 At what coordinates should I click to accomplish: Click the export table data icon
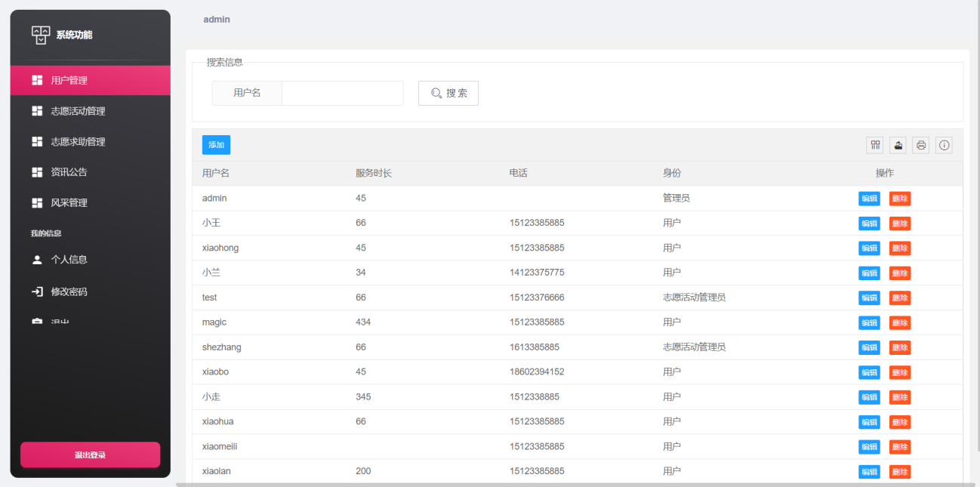coord(898,145)
